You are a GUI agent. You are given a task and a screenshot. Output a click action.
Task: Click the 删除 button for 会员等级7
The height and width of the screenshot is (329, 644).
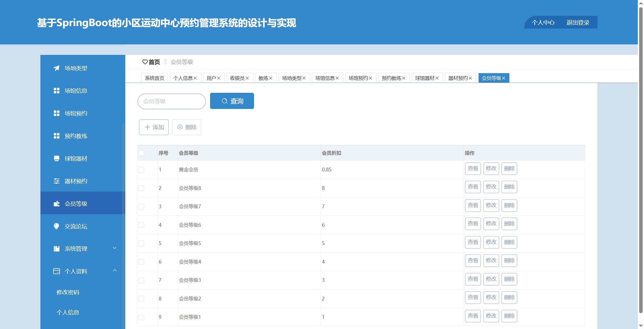(x=509, y=205)
